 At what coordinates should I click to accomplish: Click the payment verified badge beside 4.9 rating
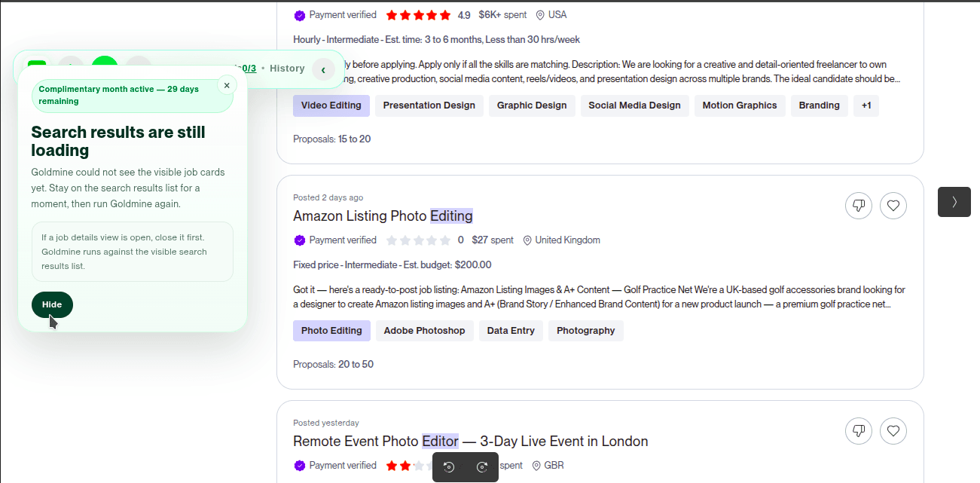[x=300, y=15]
